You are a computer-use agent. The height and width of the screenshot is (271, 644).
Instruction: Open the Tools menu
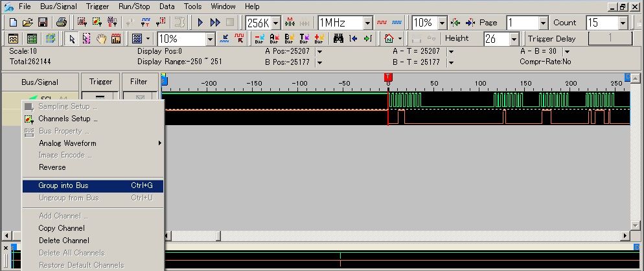(192, 6)
